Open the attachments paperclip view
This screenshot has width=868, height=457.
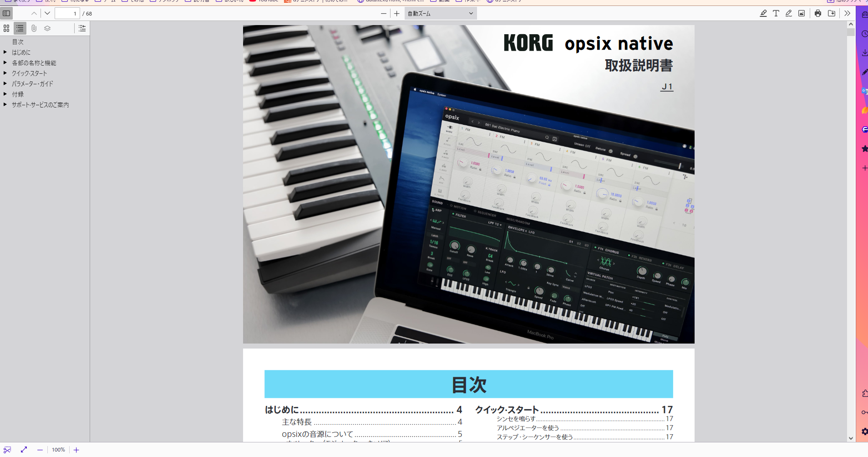click(34, 28)
